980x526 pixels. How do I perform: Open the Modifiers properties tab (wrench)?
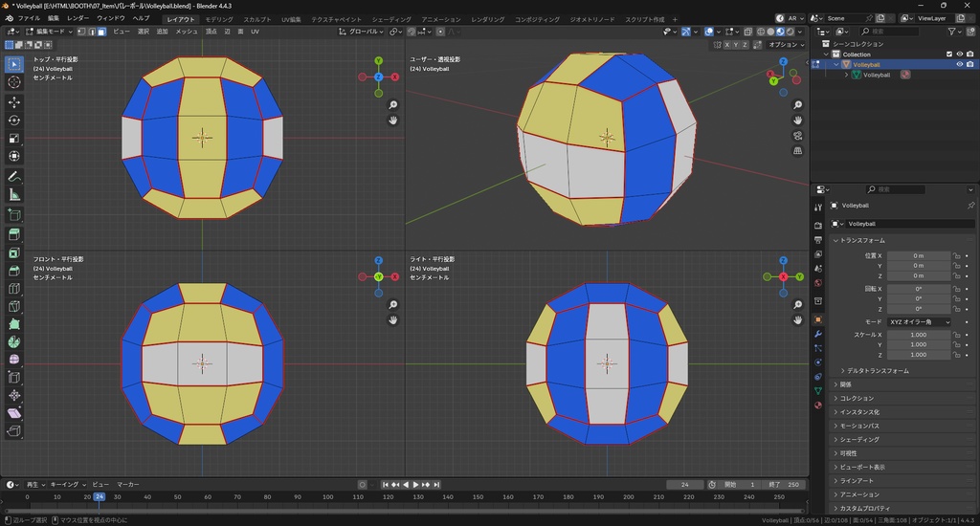pos(818,334)
